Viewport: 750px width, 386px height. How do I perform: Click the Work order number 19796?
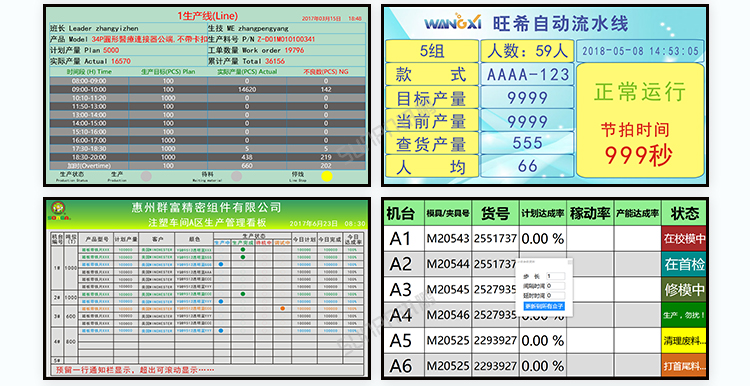(294, 50)
